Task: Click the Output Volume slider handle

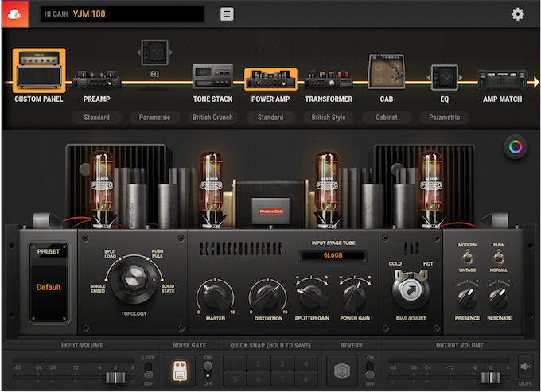Action: point(491,378)
